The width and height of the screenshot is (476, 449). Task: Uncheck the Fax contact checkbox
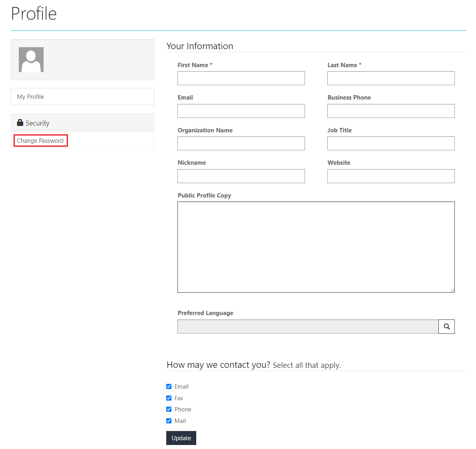(x=169, y=398)
